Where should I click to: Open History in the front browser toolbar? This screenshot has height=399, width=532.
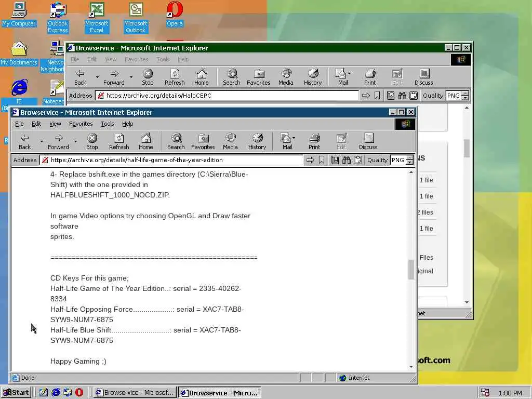pos(257,141)
